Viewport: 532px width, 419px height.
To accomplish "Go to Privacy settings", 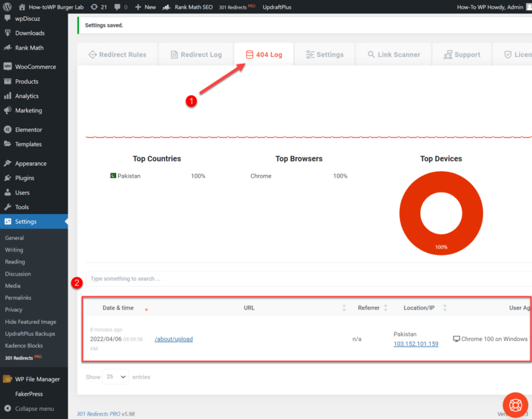I will (x=13, y=310).
